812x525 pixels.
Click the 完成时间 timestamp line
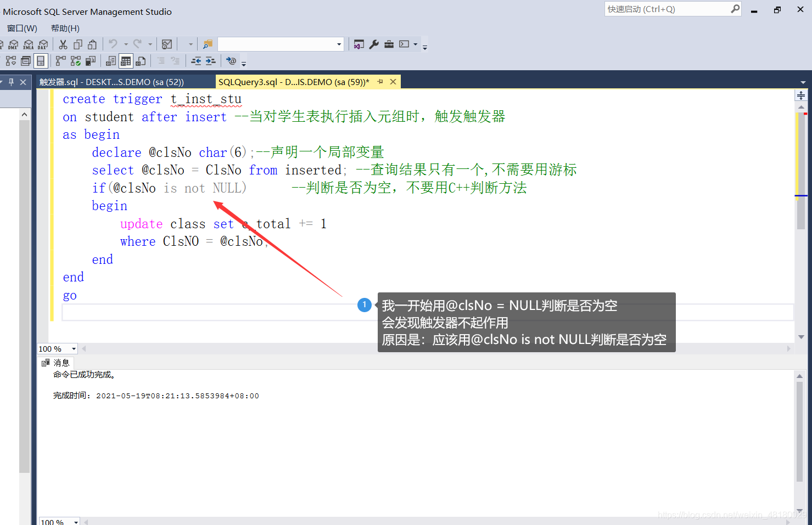pos(156,396)
